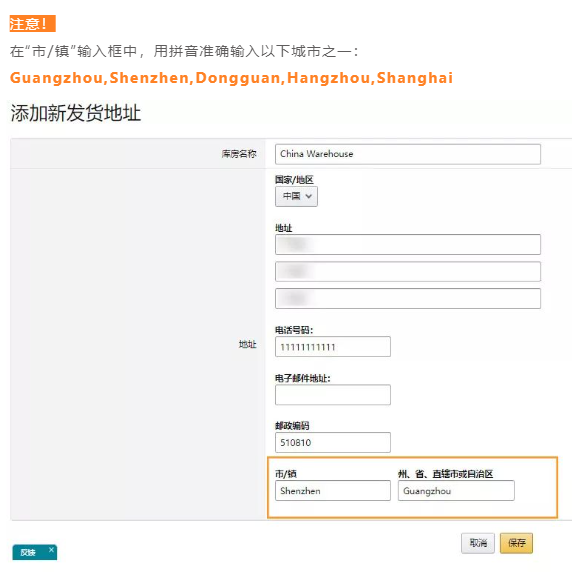Select the third 地址 address line input
Screen dimensions: 572x573
[x=408, y=299]
